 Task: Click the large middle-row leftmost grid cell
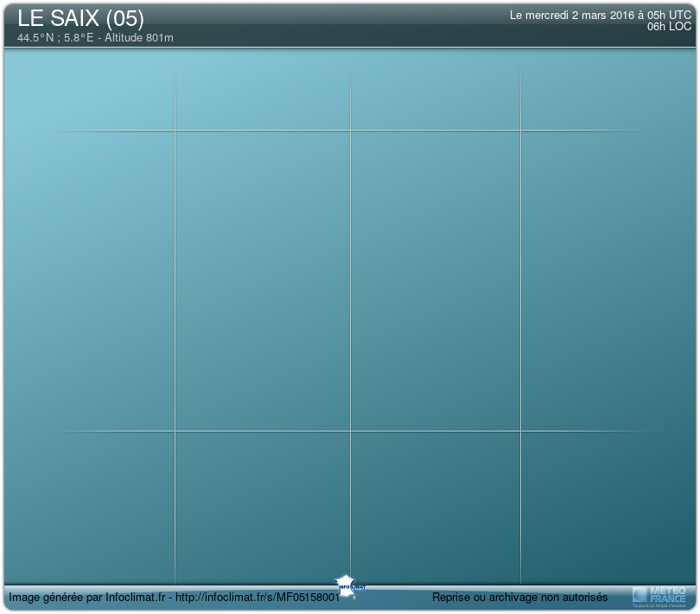point(90,280)
